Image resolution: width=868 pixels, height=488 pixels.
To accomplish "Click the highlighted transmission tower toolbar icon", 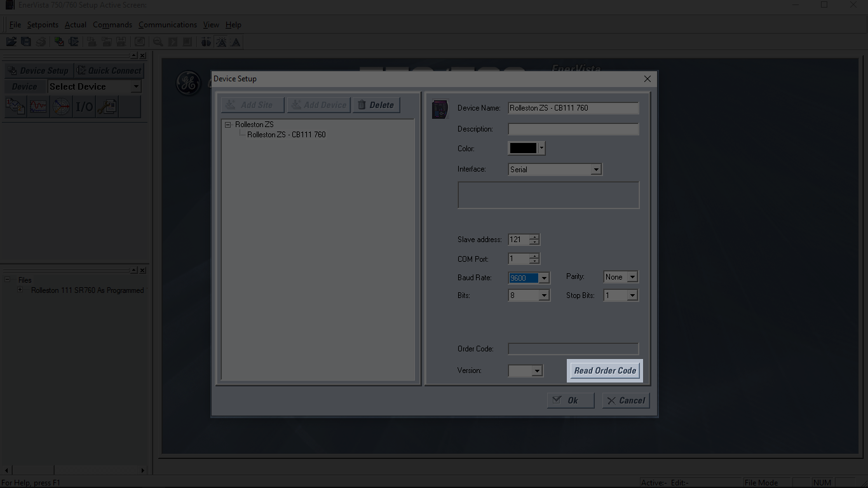I will click(x=220, y=42).
